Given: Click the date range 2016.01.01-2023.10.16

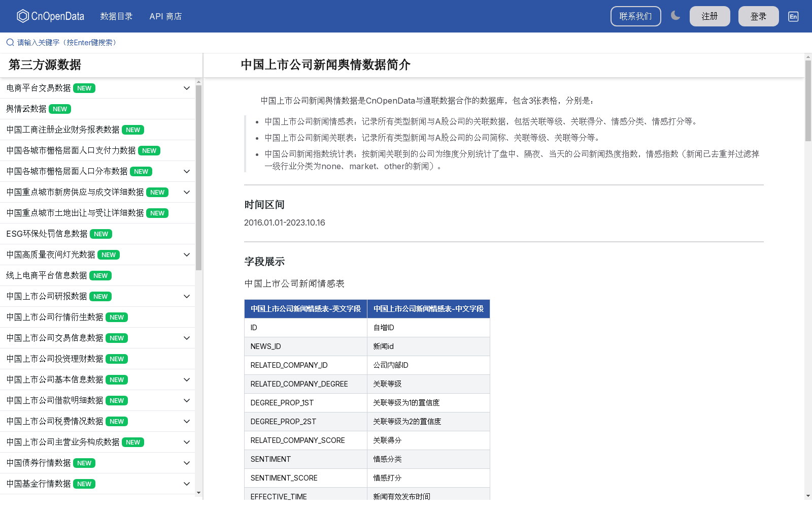Looking at the screenshot, I should (x=285, y=223).
